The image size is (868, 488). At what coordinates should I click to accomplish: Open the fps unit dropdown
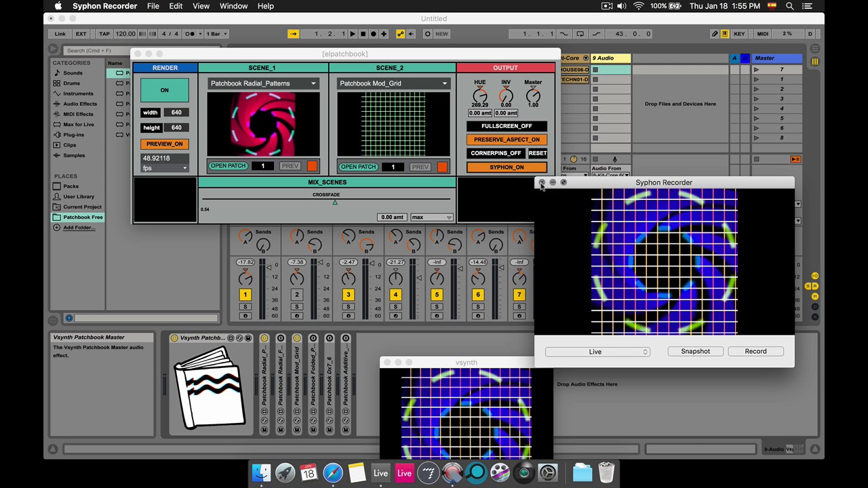click(x=165, y=168)
